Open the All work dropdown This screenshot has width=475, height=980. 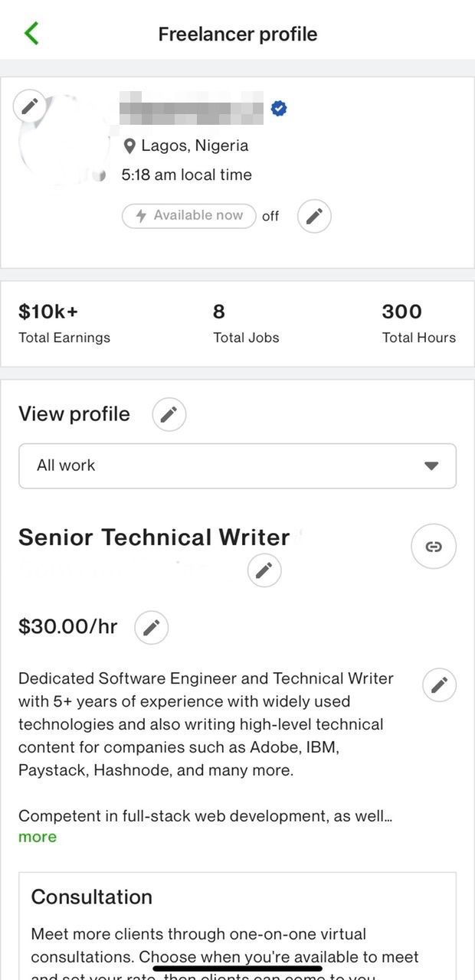[237, 465]
